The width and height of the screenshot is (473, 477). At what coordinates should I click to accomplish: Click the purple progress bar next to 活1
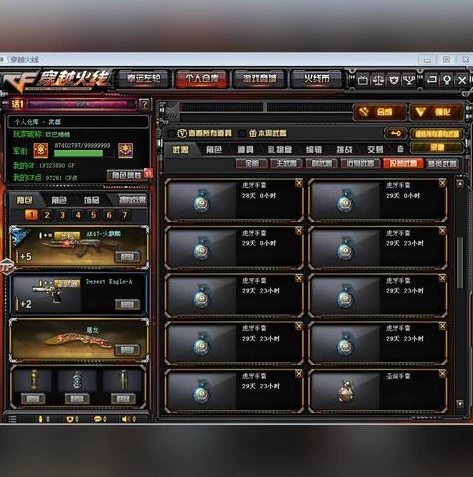[x=82, y=104]
